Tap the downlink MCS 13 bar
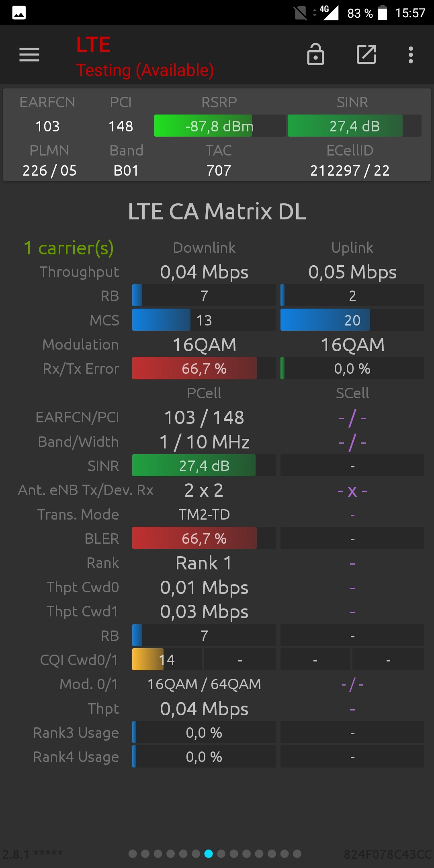Screen dimensions: 434x868 (x=204, y=320)
